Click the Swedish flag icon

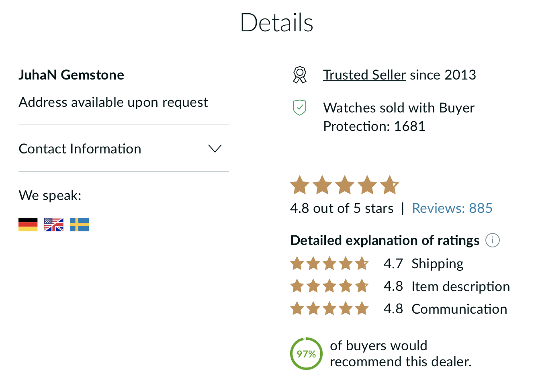80,225
